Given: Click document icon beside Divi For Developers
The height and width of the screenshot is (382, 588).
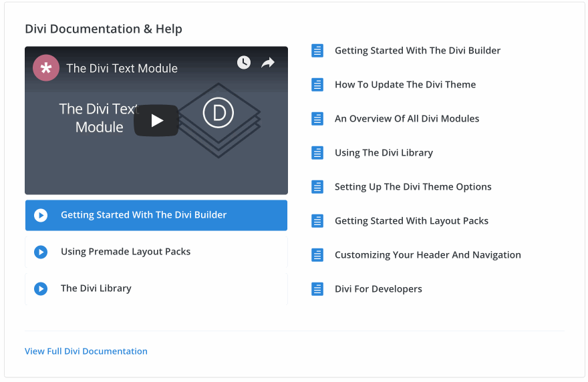Looking at the screenshot, I should click(x=317, y=289).
